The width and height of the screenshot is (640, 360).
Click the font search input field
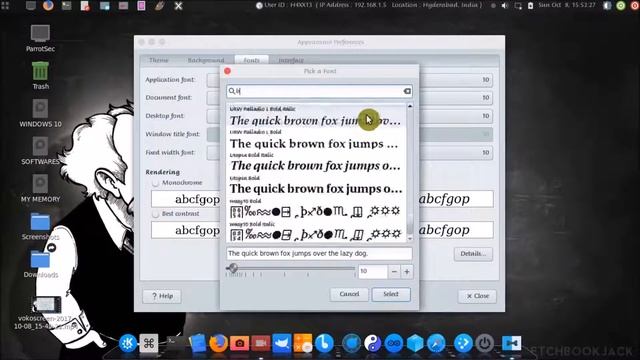coord(319,91)
